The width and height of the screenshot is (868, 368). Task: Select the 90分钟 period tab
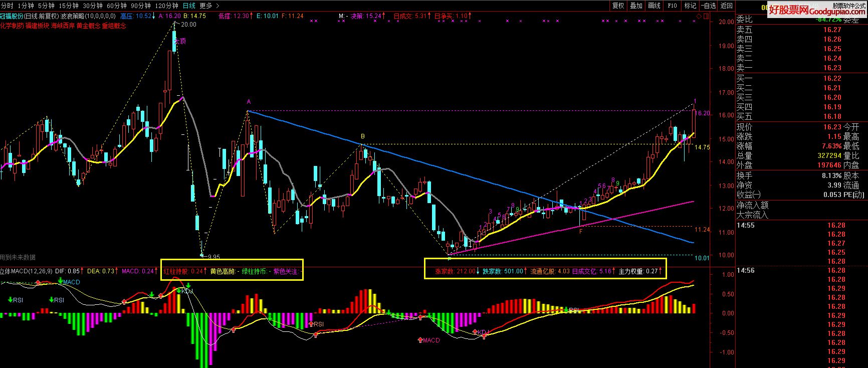point(140,6)
